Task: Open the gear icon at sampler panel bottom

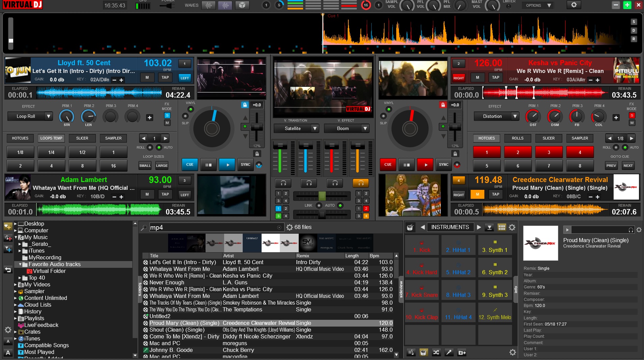Action: click(513, 353)
